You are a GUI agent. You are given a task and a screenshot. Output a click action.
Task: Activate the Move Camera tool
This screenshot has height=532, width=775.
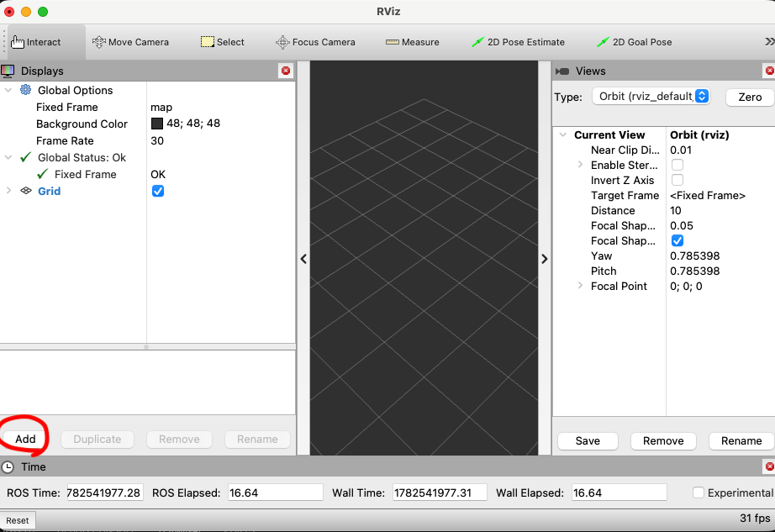coord(130,42)
